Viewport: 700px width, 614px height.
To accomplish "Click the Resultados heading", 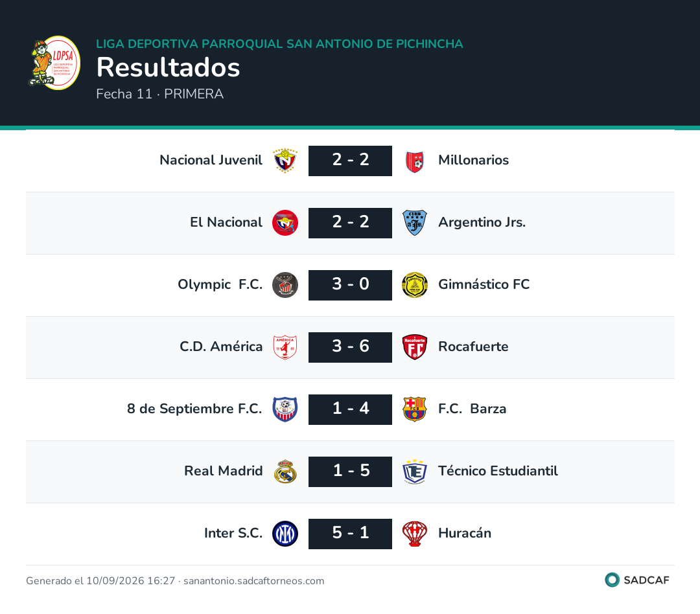I will (x=169, y=67).
